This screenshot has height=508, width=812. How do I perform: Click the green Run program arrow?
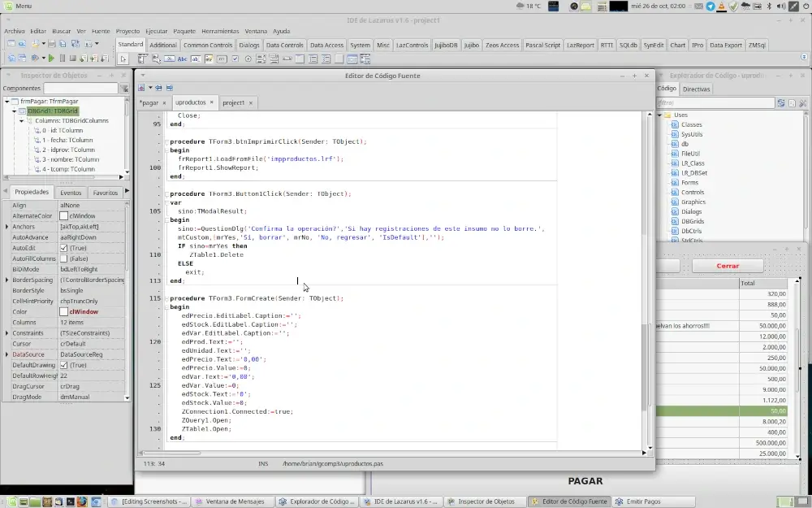coord(51,58)
